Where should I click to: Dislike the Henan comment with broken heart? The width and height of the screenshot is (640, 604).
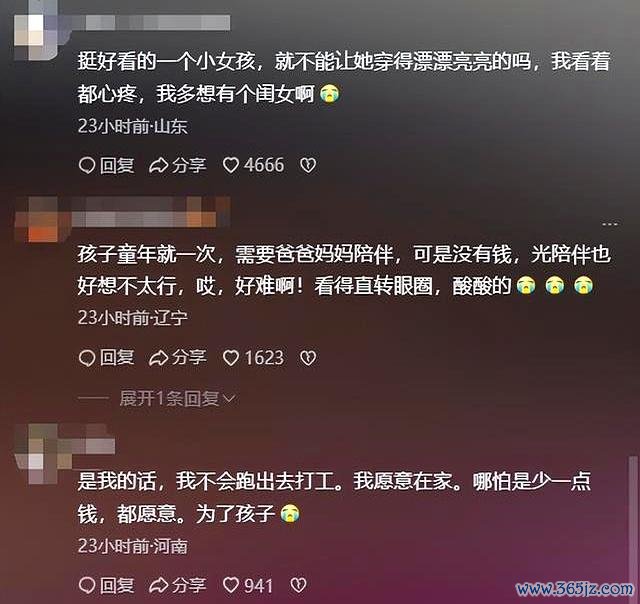298,586
